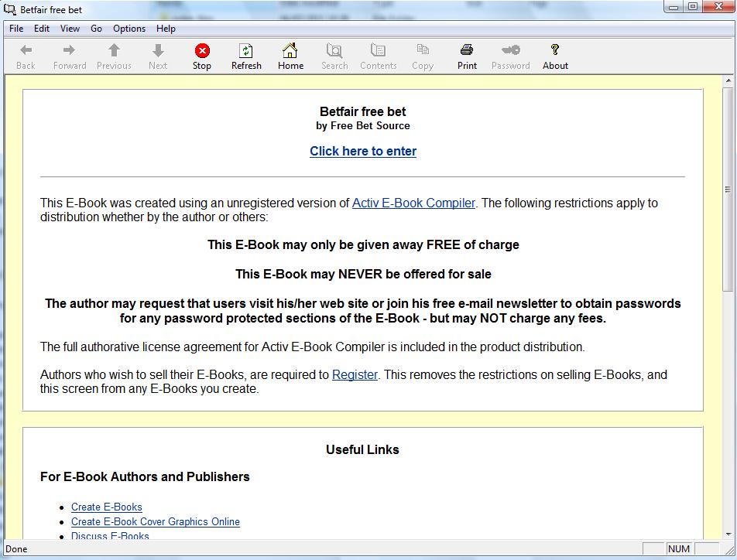Click 'This E-Book may only be given away FREE' line
The width and height of the screenshot is (737, 560).
point(363,244)
